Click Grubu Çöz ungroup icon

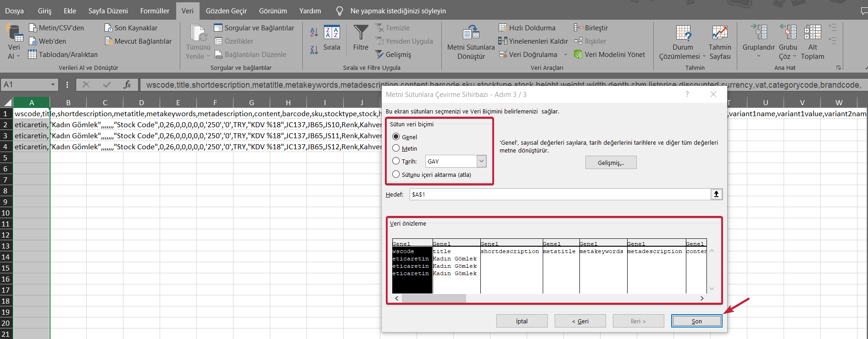pyautogui.click(x=788, y=33)
